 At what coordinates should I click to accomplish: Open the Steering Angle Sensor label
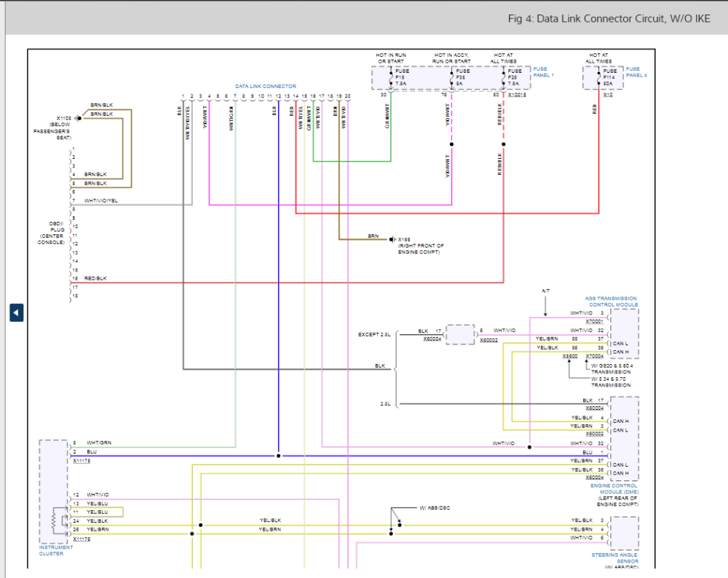[x=614, y=558]
